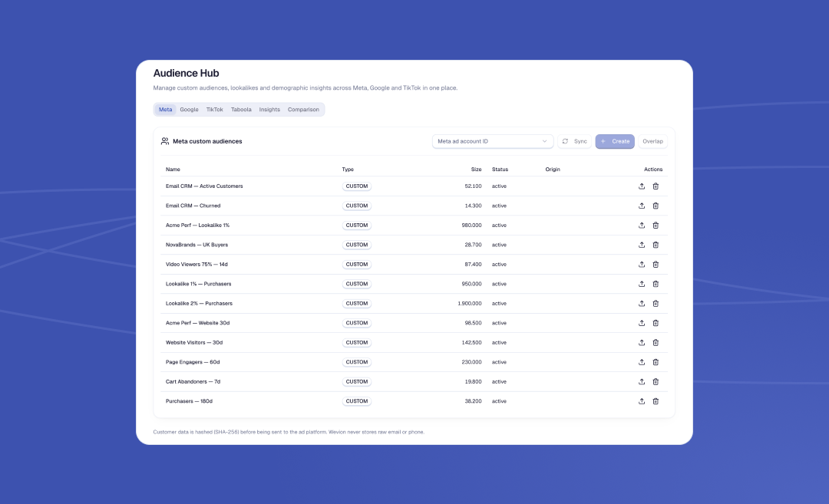Expand the ad account chevron arrow
The width and height of the screenshot is (829, 504).
click(544, 141)
